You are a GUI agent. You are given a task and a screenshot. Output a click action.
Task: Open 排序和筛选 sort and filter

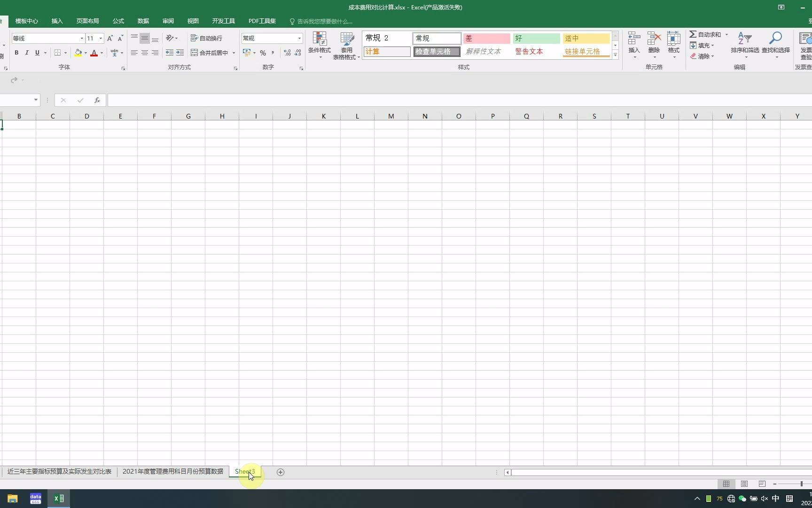coord(745,45)
